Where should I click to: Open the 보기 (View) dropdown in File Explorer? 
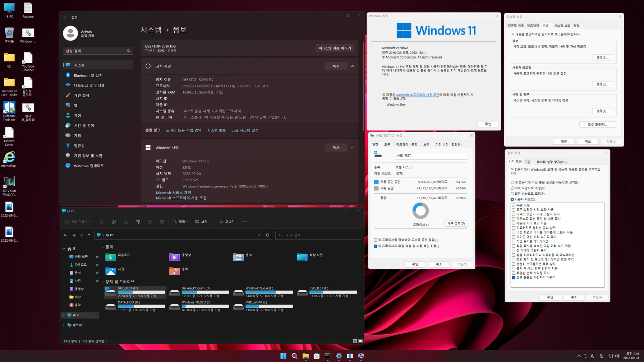[x=203, y=222]
